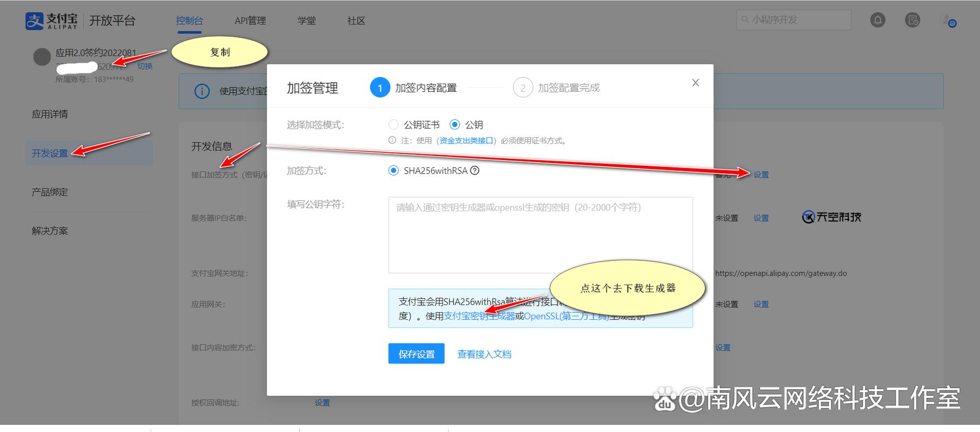Open the 支付宝密钥生成器 download link
Viewport: 980px width, 432px height.
[479, 316]
